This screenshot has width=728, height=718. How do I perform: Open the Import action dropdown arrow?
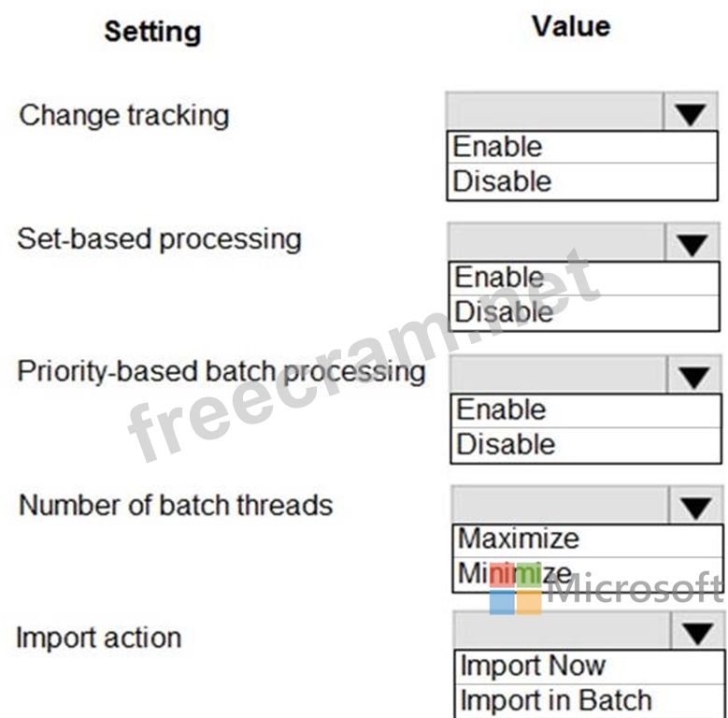pos(698,633)
